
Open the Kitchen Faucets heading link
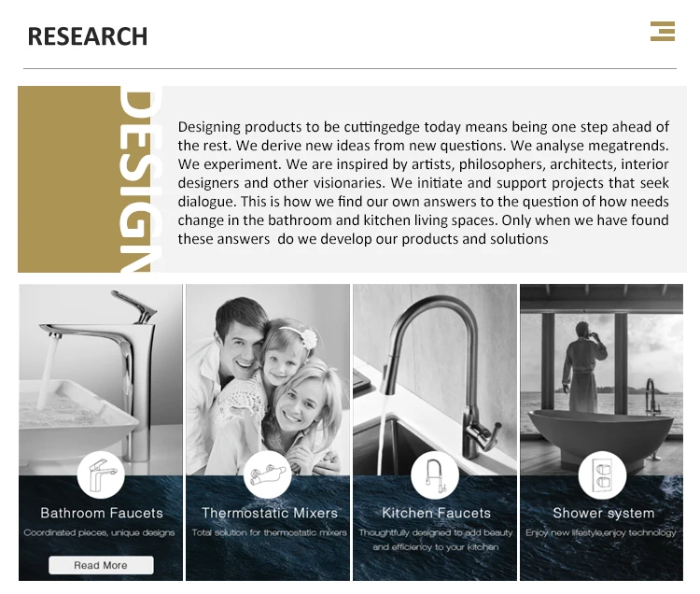436,513
